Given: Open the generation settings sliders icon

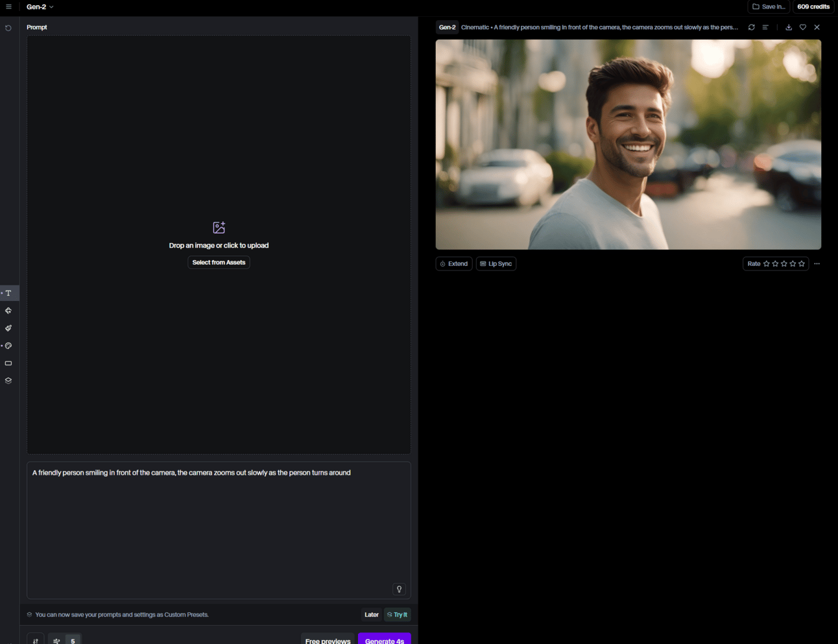Looking at the screenshot, I should [x=36, y=641].
